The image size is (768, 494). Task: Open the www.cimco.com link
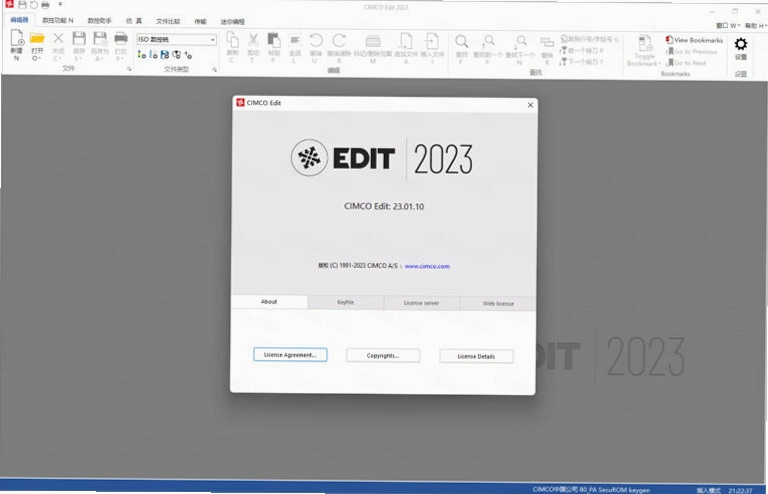pos(427,266)
